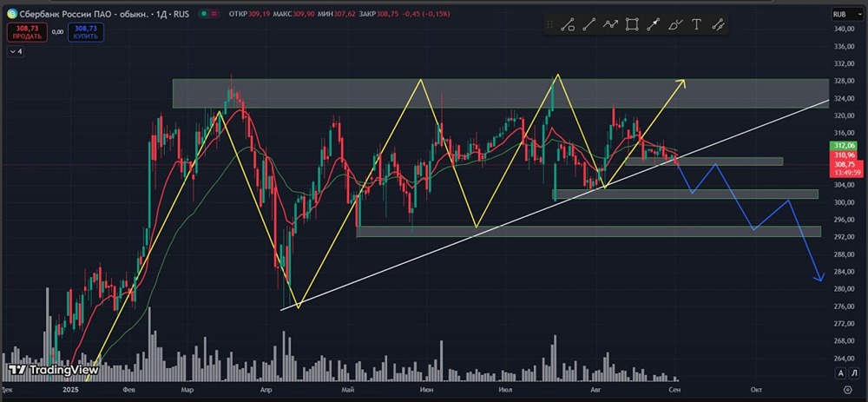The width and height of the screenshot is (868, 402).
Task: Select the rectangle drawing tool
Action: click(x=632, y=24)
